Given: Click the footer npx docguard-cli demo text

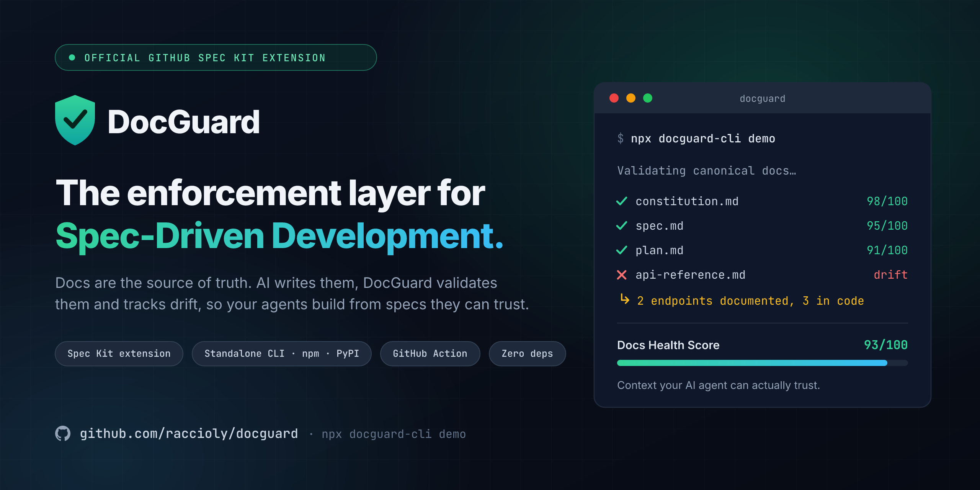Looking at the screenshot, I should (394, 434).
